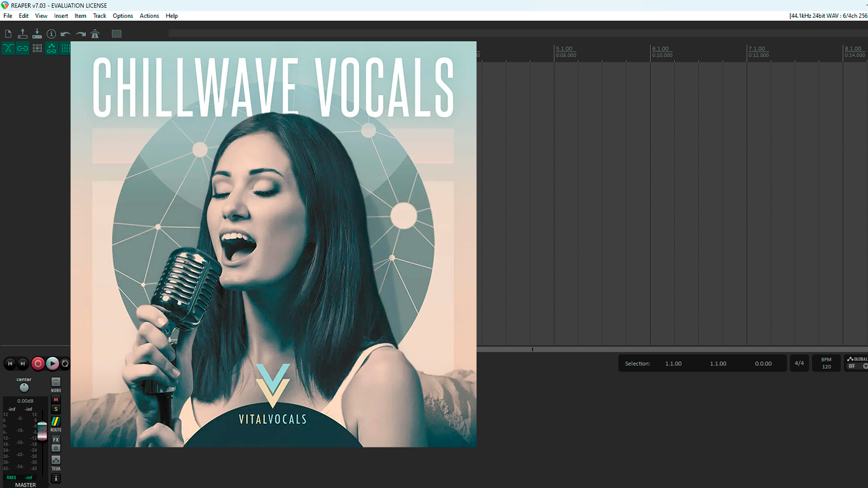Start playback with the play button

(x=53, y=363)
